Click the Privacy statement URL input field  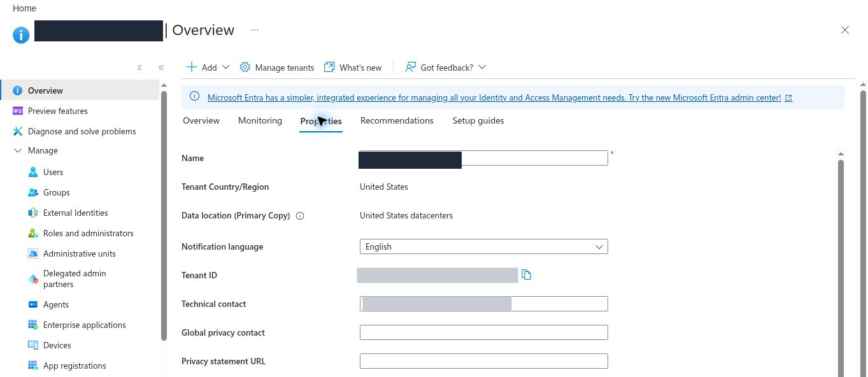484,361
